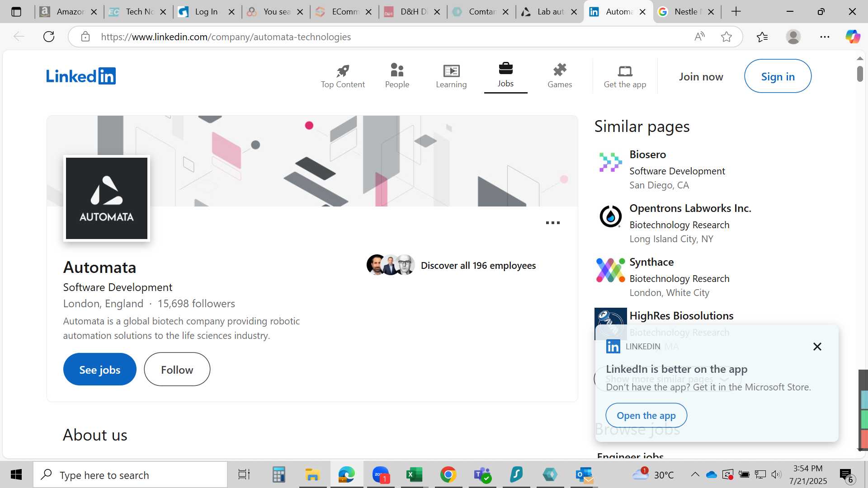Click the See jobs button
This screenshot has height=488, width=868.
pyautogui.click(x=100, y=369)
